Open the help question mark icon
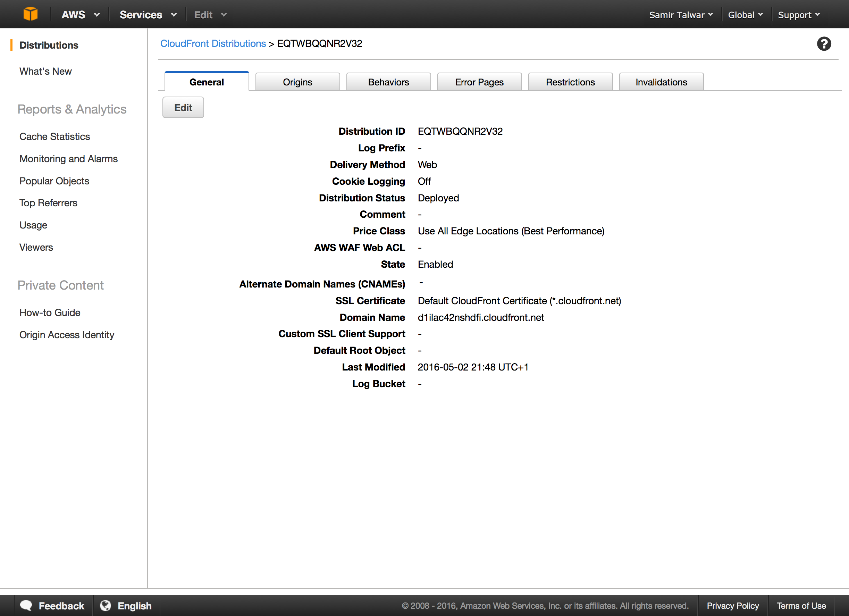Screen dimensions: 849x616 point(824,44)
